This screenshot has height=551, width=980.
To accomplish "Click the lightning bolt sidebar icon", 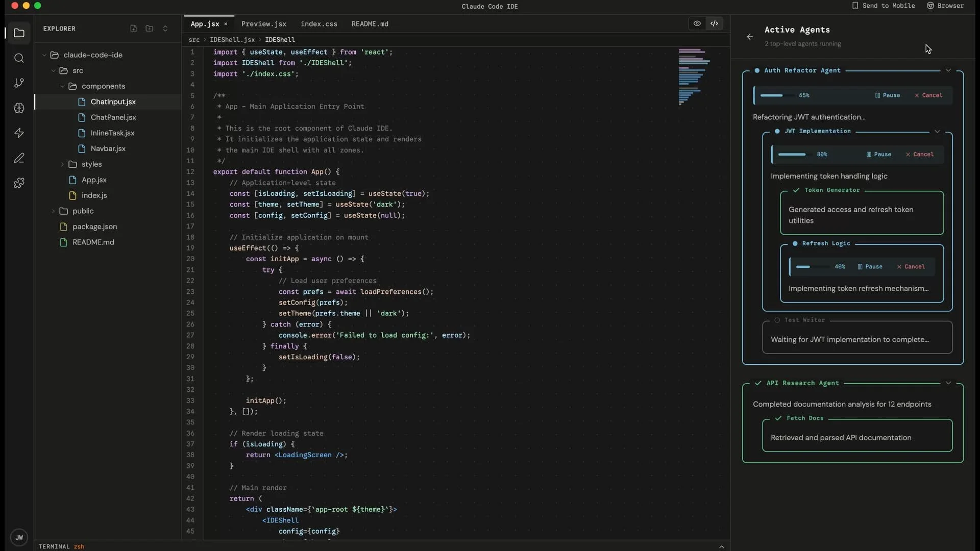I will pyautogui.click(x=19, y=133).
